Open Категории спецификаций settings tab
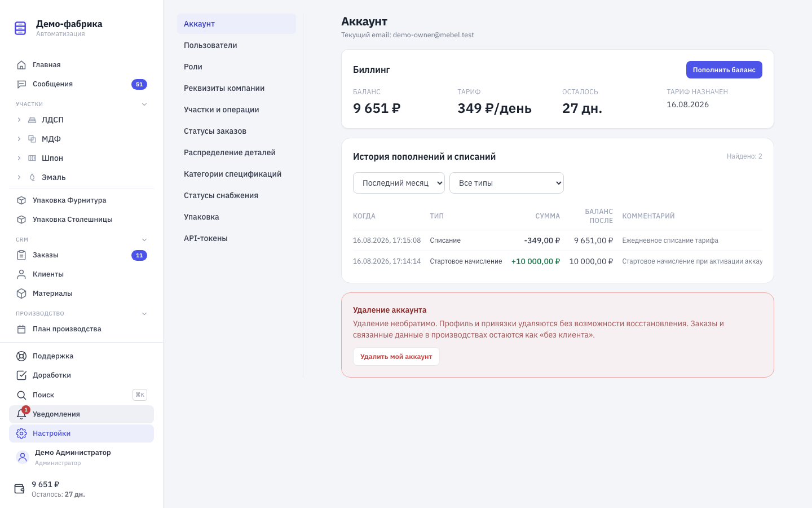 pos(236,174)
